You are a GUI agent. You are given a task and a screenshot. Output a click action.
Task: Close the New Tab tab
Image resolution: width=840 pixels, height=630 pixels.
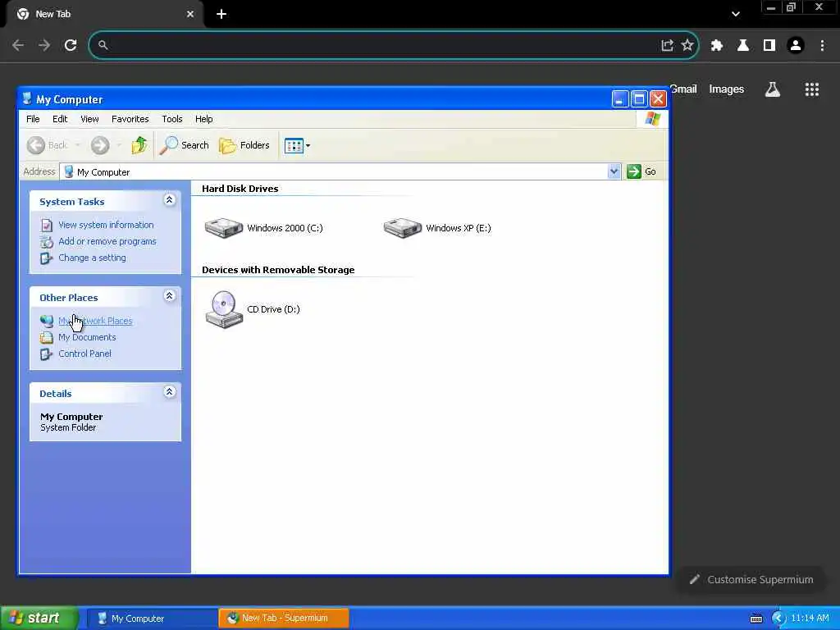point(190,14)
